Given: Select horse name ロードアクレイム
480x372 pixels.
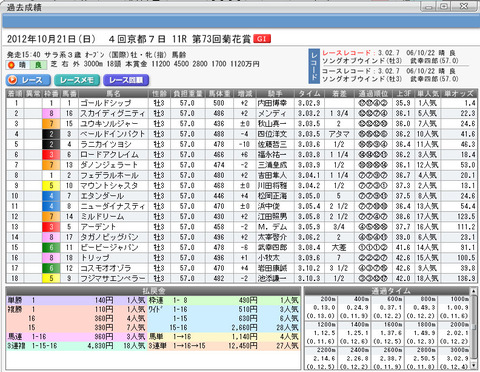Looking at the screenshot, I should click(109, 155).
